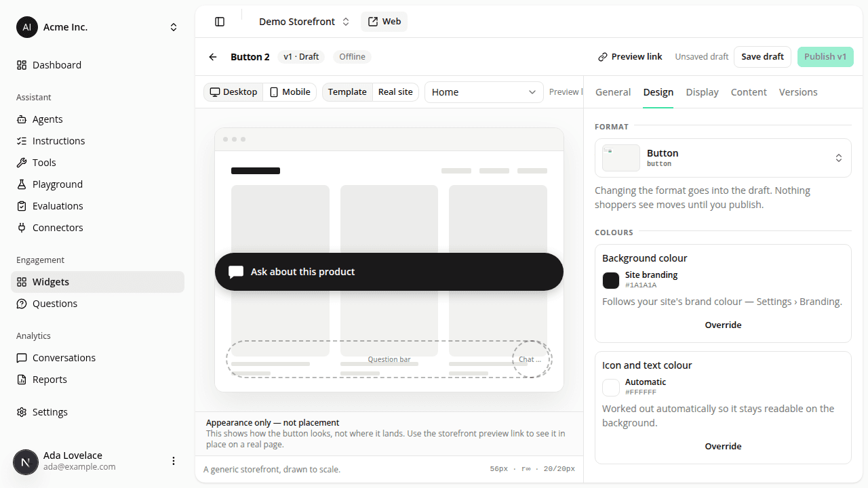
Task: Click the Question bar placeholder outline
Action: [x=389, y=359]
